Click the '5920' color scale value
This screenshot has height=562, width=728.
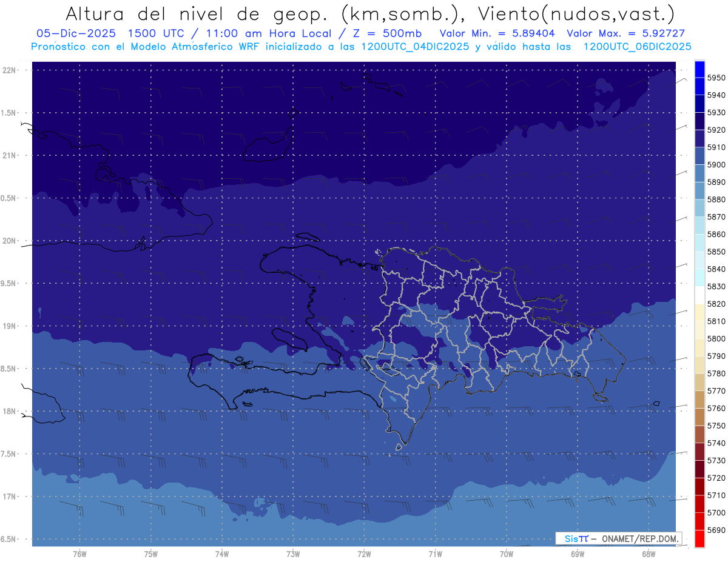click(716, 130)
